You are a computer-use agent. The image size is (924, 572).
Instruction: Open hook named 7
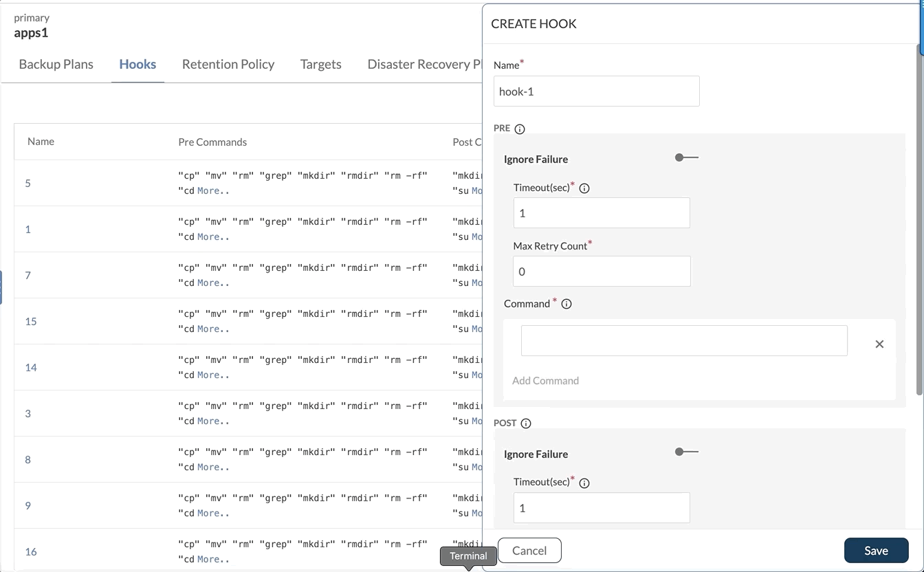27,275
